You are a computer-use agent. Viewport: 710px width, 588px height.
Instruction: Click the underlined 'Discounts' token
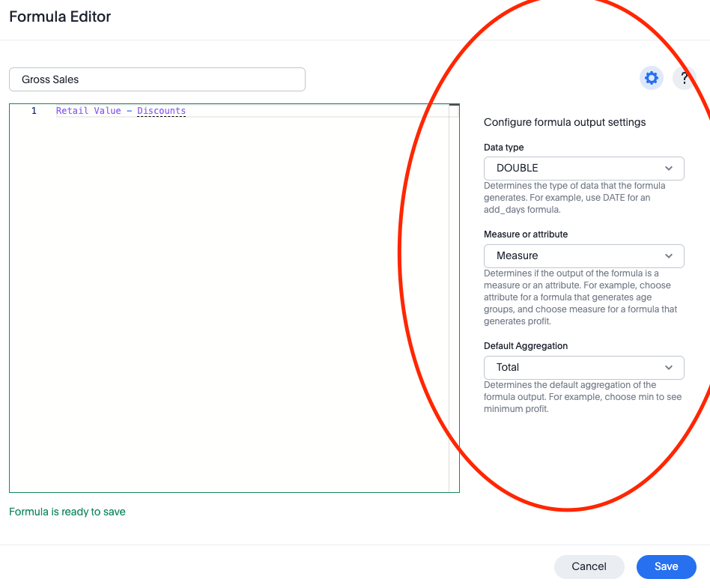click(x=161, y=111)
